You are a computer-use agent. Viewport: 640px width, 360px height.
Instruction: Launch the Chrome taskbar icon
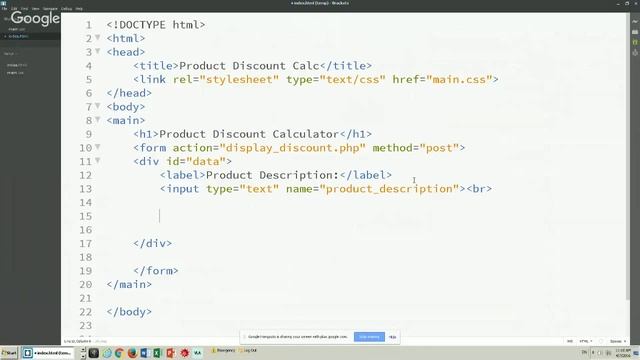point(119,353)
